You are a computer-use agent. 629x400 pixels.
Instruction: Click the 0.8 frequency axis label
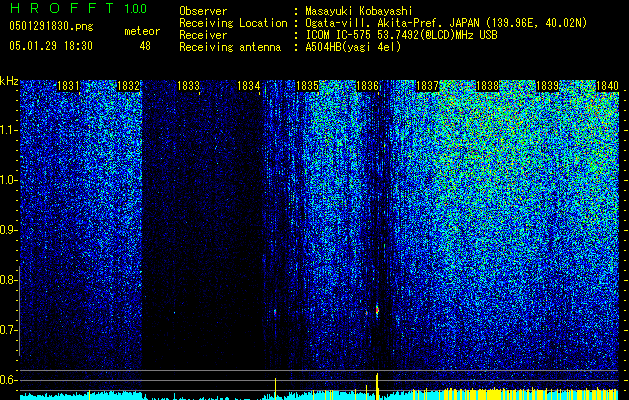(x=8, y=280)
